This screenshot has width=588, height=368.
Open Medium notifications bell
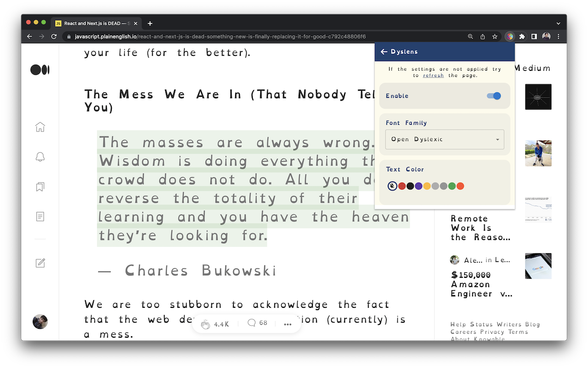pyautogui.click(x=40, y=157)
